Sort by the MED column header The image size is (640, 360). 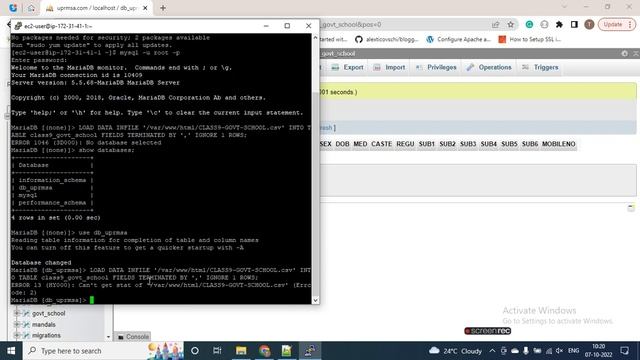pos(360,144)
